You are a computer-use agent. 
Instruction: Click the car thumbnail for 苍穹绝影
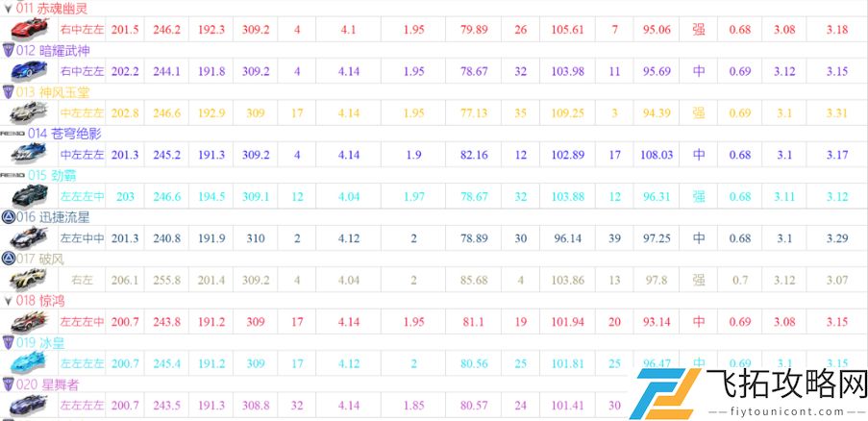29,155
